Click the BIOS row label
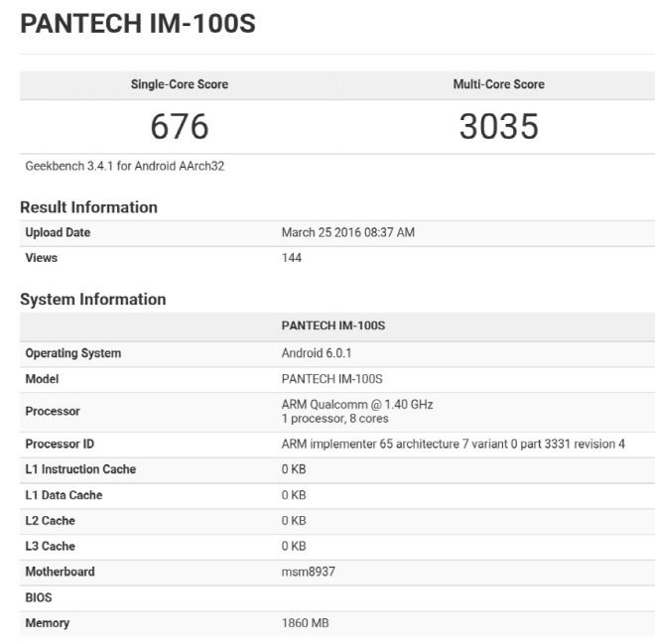Screen dimensions: 655x644 pos(39,597)
